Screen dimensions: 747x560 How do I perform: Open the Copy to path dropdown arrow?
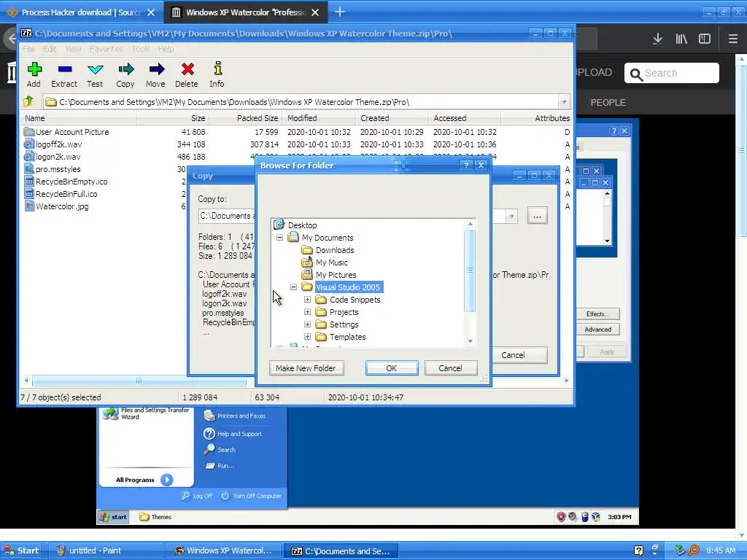pyautogui.click(x=511, y=216)
